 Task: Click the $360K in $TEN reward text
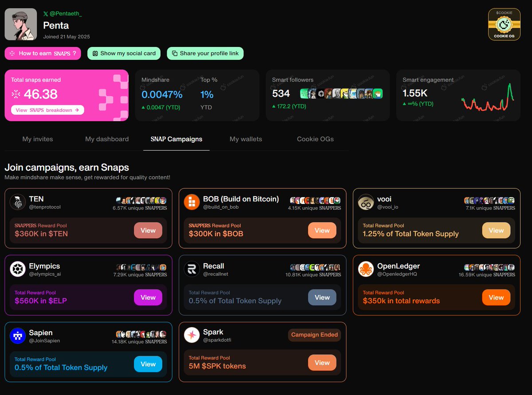click(41, 234)
